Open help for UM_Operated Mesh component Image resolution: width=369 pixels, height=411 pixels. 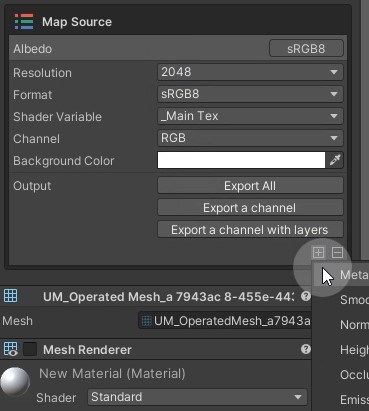305,296
